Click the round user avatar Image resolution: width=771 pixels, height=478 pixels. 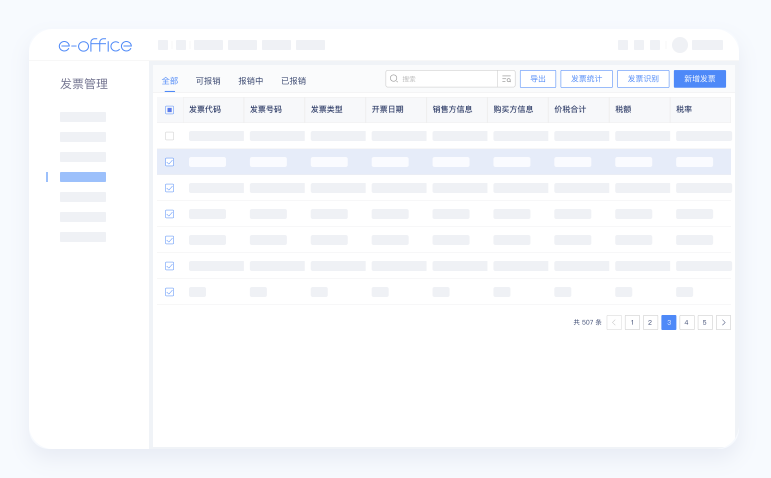point(680,45)
